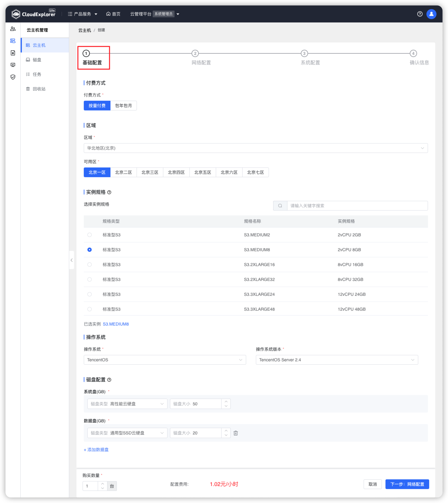The image size is (448, 503).
Task: Click the 实例规格 help icon
Action: point(109,192)
